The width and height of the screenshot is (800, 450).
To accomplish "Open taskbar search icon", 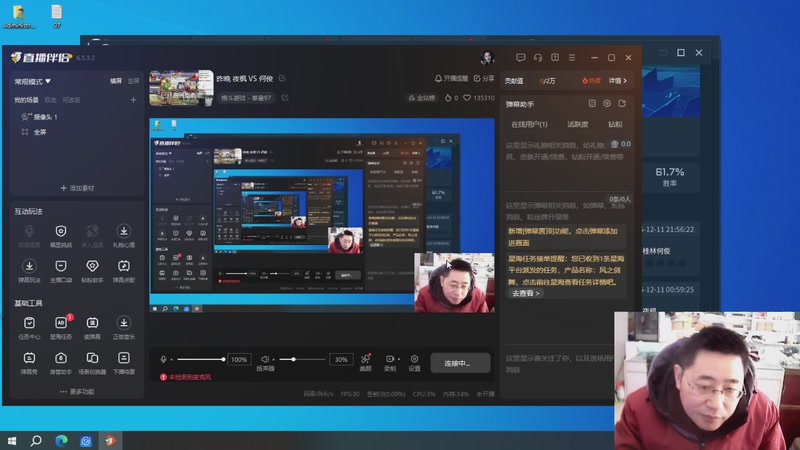I will pyautogui.click(x=36, y=440).
